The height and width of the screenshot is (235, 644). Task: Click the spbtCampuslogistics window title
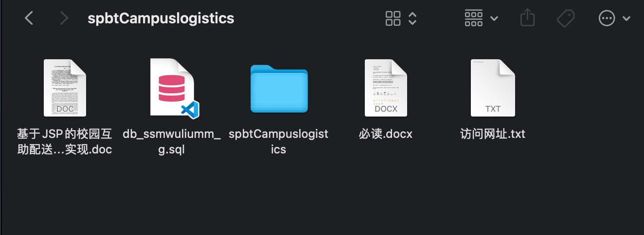[x=161, y=18]
